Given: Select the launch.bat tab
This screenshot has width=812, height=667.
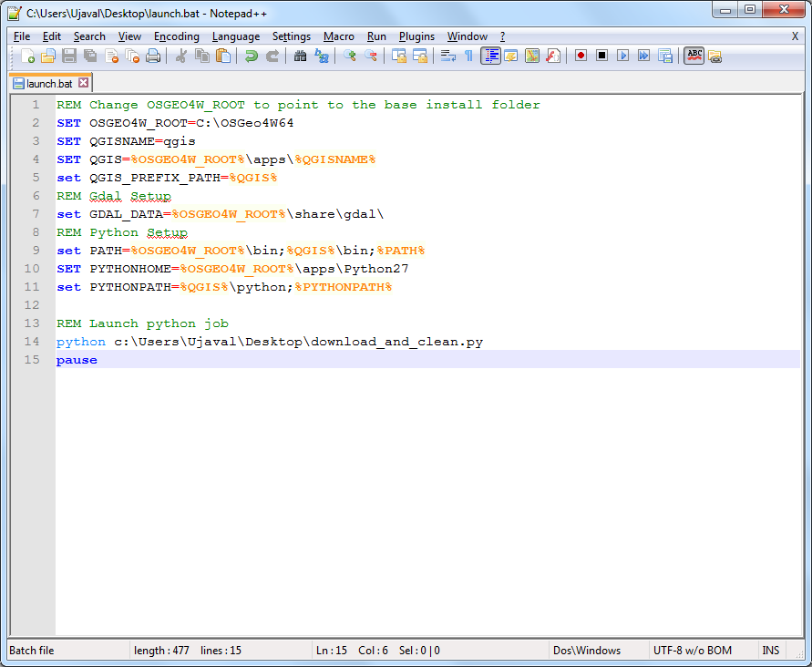Looking at the screenshot, I should pyautogui.click(x=49, y=83).
